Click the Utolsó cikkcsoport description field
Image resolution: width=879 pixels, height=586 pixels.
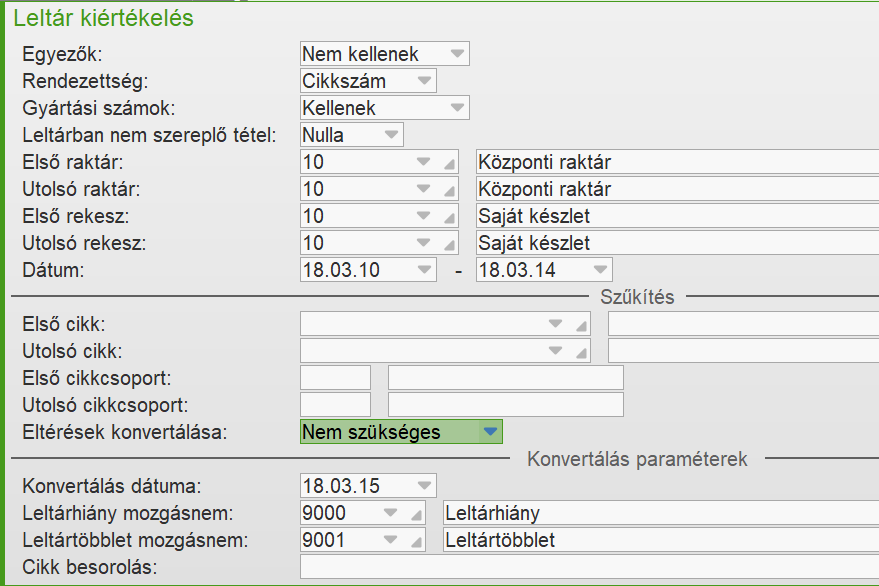(505, 405)
